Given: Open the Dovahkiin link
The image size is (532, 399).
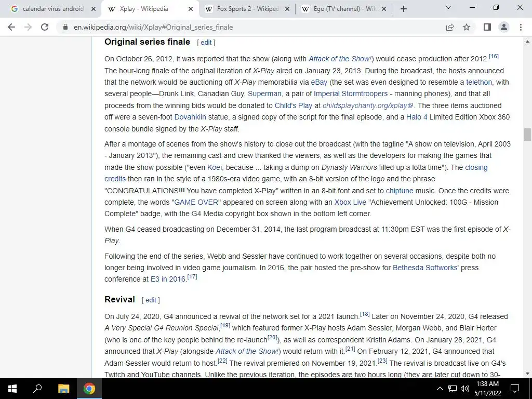Looking at the screenshot, I should [x=190, y=117].
